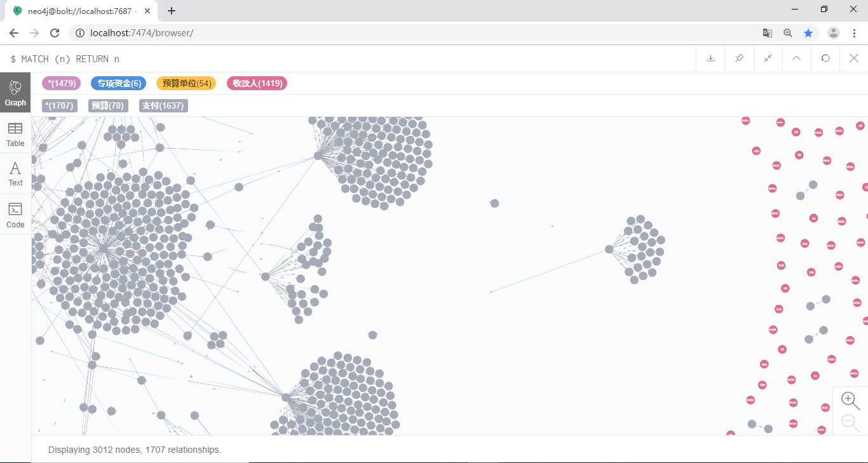Switch to Table view
The image size is (868, 463).
point(15,134)
